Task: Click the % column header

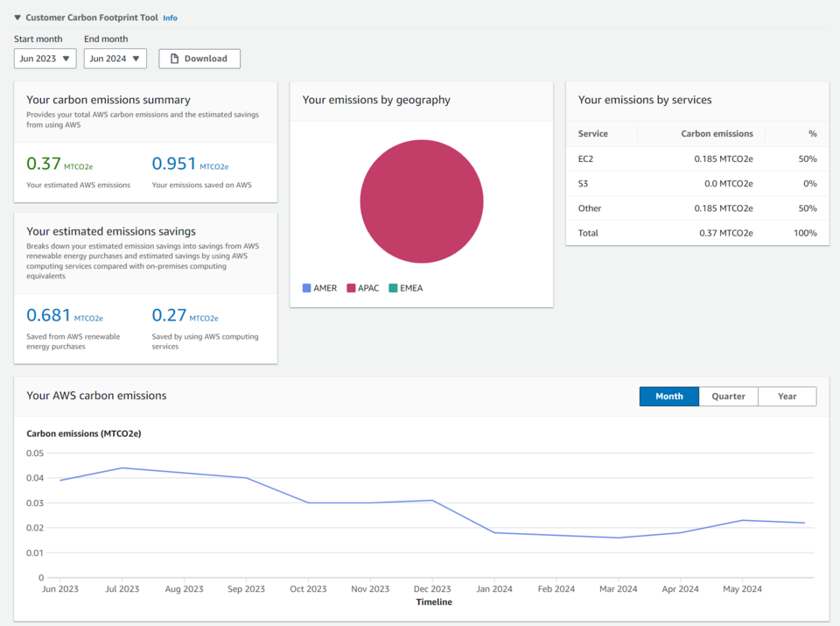Action: [x=813, y=133]
